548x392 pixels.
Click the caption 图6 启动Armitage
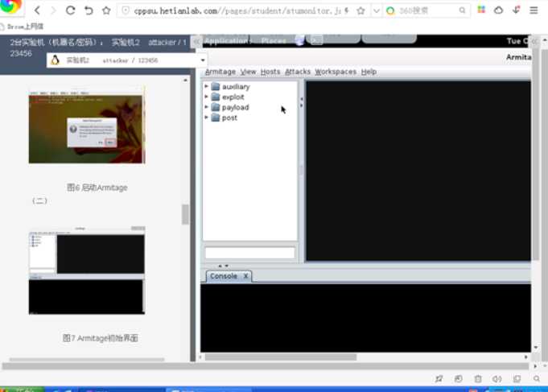[97, 188]
